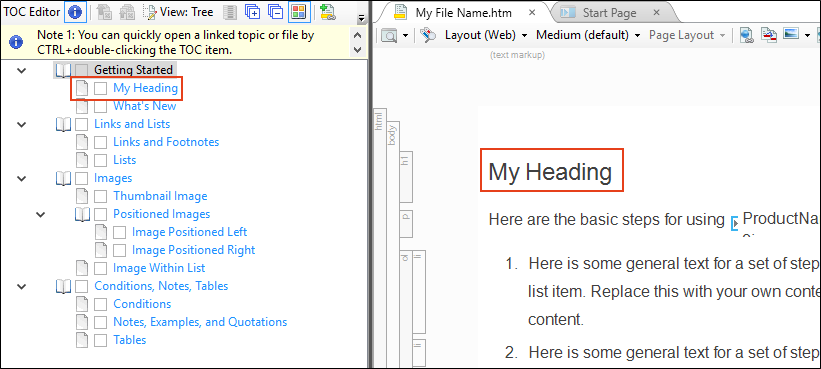Click the preview magnifier icon in editor toolbar

tap(390, 36)
